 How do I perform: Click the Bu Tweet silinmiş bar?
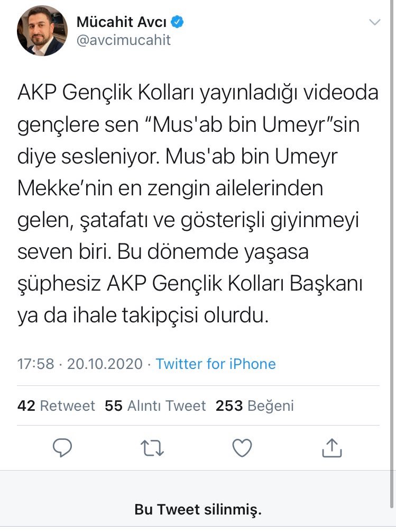coord(198,510)
